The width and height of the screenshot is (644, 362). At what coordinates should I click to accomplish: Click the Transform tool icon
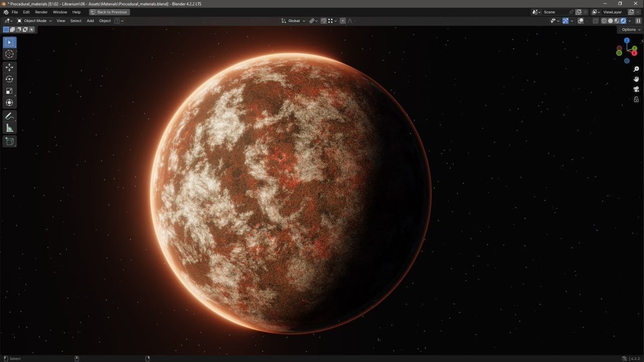(x=9, y=102)
